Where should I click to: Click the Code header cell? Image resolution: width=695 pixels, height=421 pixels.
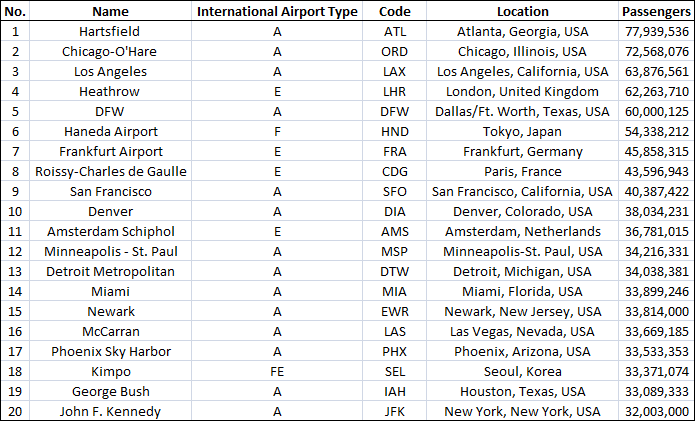[x=394, y=11]
